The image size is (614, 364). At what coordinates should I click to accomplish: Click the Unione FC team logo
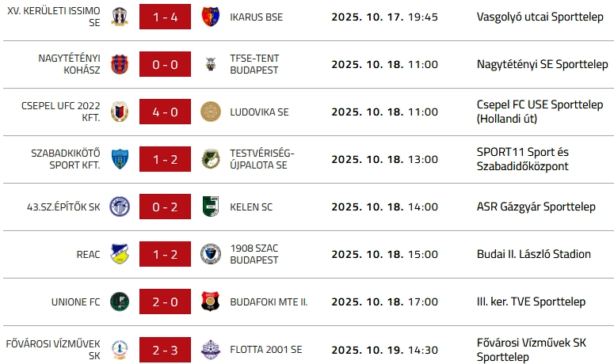coord(120,301)
